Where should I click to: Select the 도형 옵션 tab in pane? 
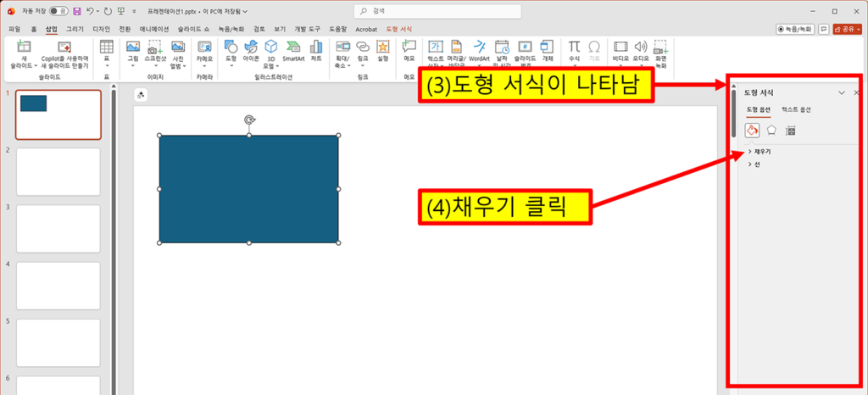(x=758, y=109)
